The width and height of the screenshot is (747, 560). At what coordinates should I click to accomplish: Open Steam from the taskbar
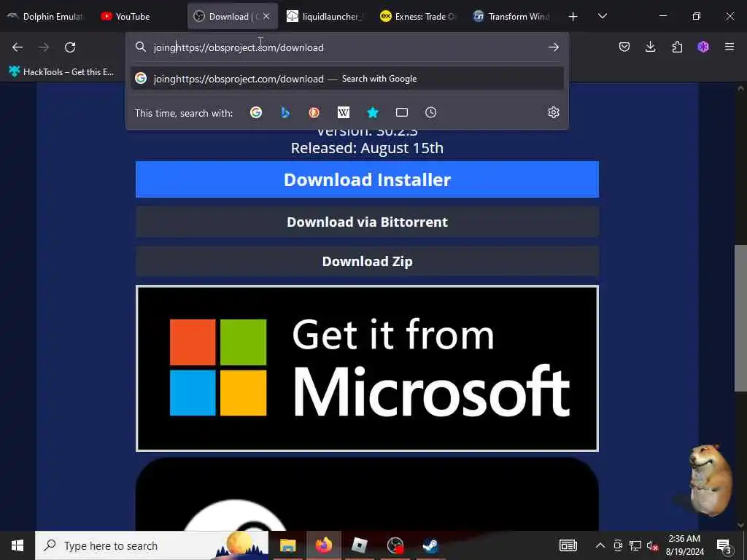430,545
